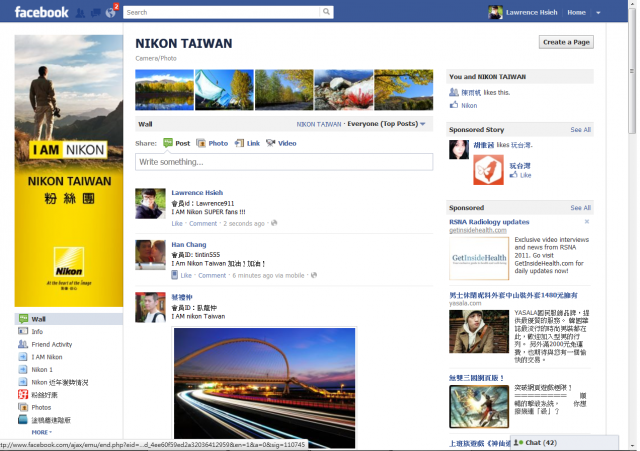Click the friends icon beside likes this
640x451 pixels.
(x=454, y=92)
